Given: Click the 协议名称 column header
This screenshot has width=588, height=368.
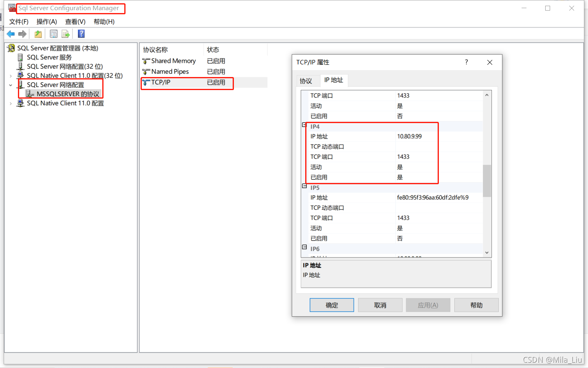Looking at the screenshot, I should [172, 50].
